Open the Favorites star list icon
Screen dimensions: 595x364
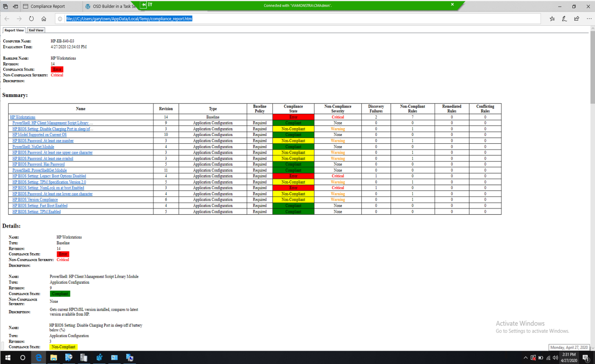tap(552, 19)
